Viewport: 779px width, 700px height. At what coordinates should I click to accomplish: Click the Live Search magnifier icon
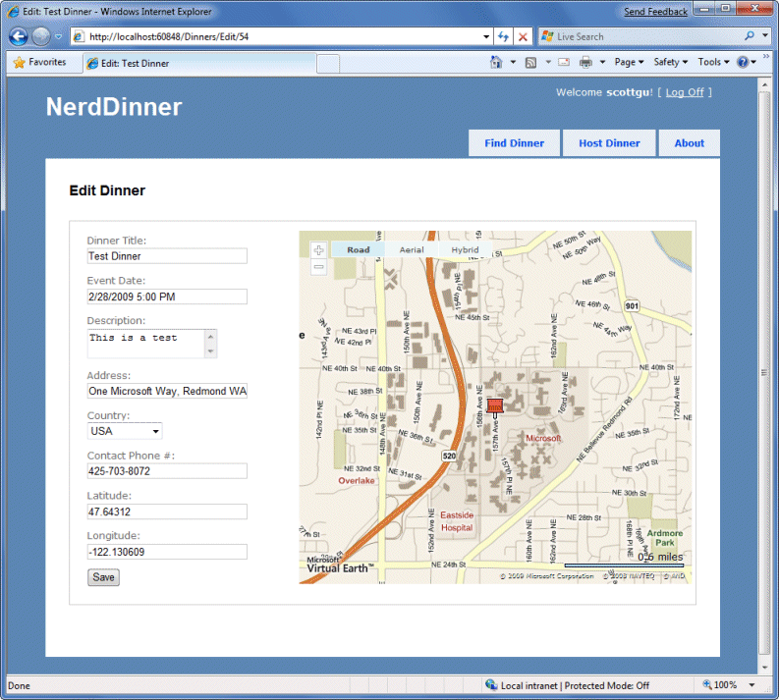point(750,36)
